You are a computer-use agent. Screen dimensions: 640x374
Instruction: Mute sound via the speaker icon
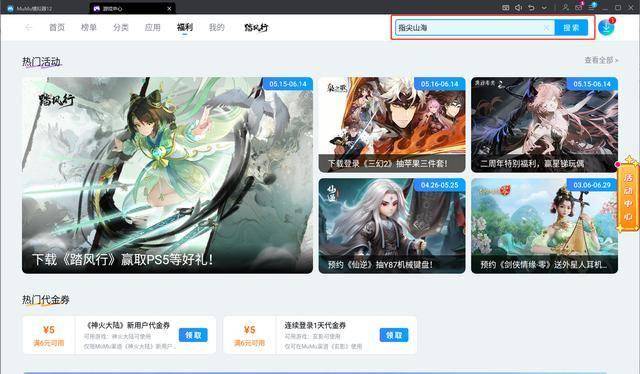(518, 7)
